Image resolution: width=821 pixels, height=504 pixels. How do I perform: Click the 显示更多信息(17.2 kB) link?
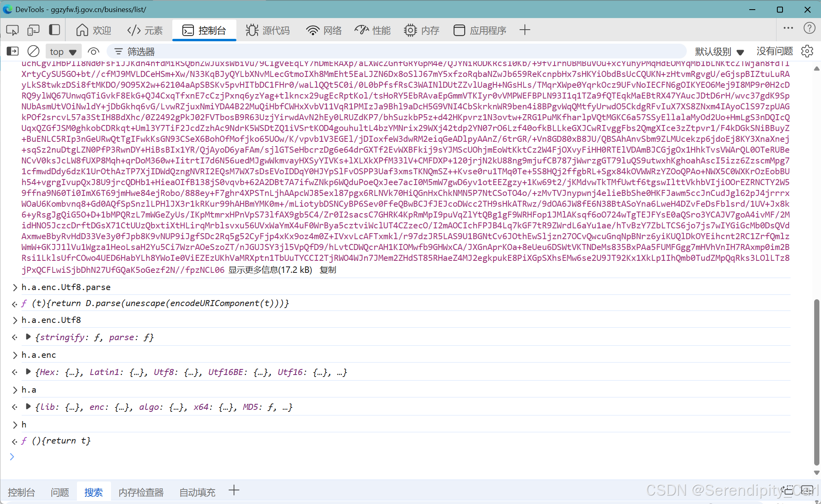click(270, 270)
